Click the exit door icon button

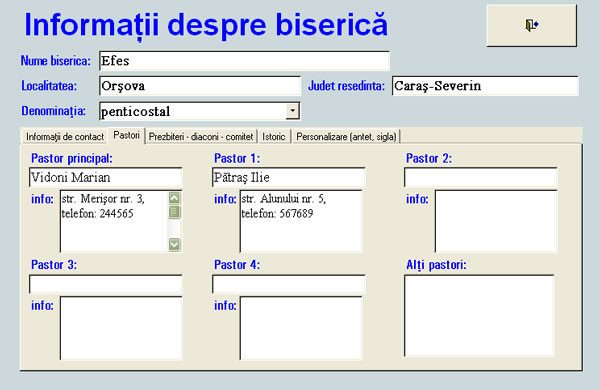pos(532,26)
